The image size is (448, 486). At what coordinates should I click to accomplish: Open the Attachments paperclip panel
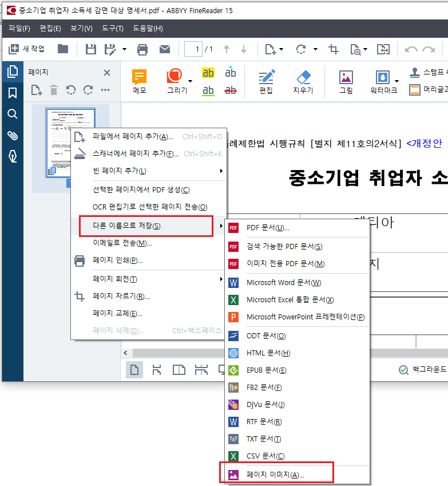pos(13,136)
